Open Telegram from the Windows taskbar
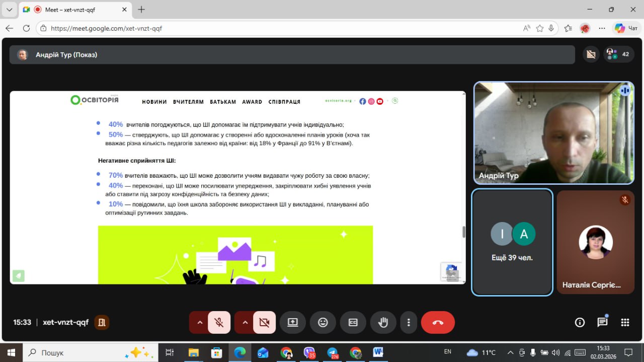 (333, 352)
